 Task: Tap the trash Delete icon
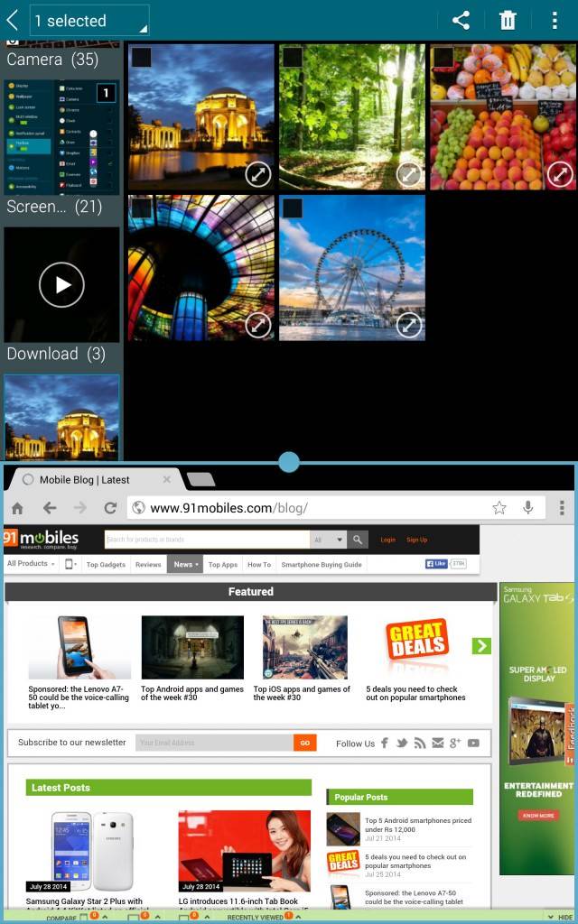click(x=508, y=21)
